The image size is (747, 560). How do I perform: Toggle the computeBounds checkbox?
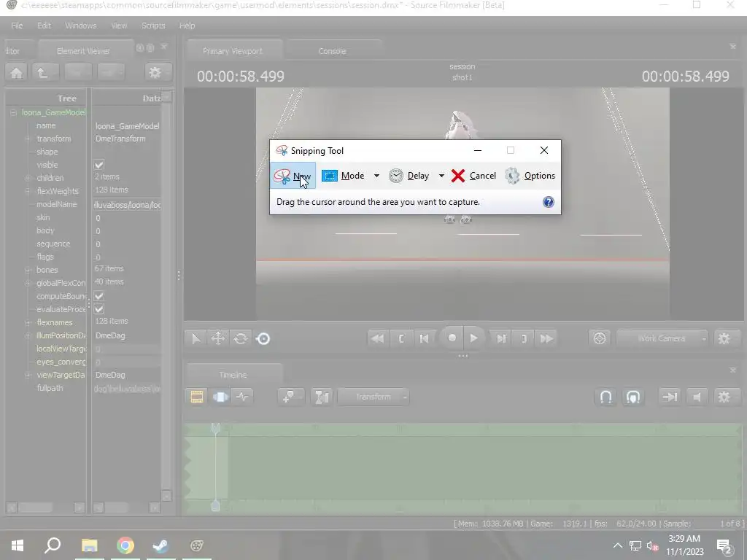coord(99,296)
